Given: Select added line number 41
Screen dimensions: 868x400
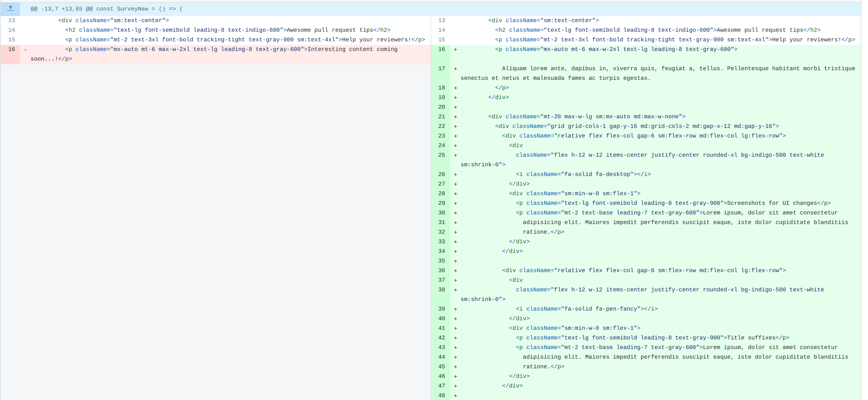Looking at the screenshot, I should 441,328.
